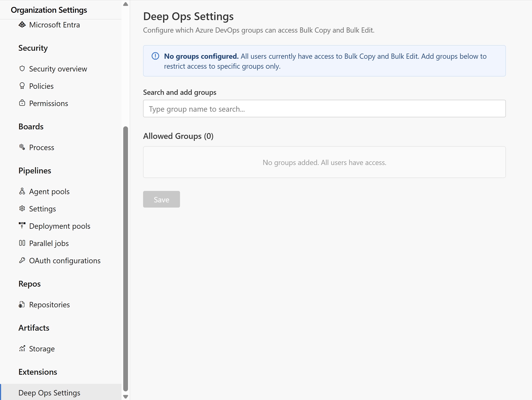Click the scrollbar down arrow
532x400 pixels.
click(125, 396)
